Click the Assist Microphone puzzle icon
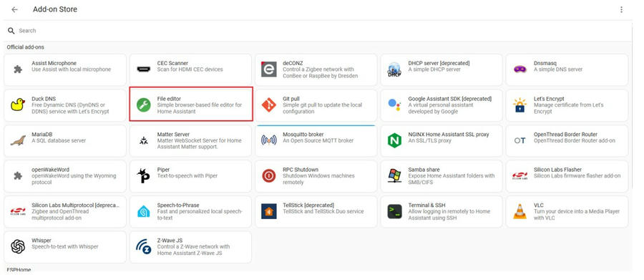The width and height of the screenshot is (644, 280). coord(18,69)
